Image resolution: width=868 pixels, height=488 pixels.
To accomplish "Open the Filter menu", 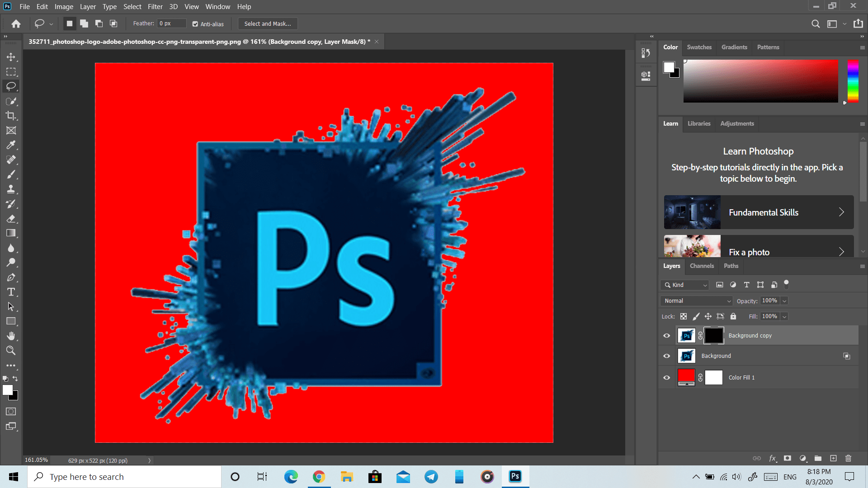I will (x=155, y=7).
